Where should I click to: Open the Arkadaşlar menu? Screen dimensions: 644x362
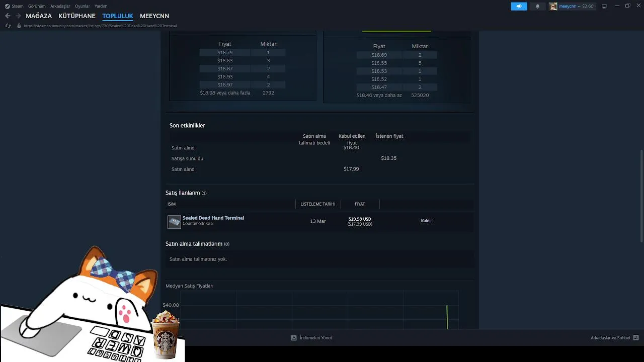(60, 6)
